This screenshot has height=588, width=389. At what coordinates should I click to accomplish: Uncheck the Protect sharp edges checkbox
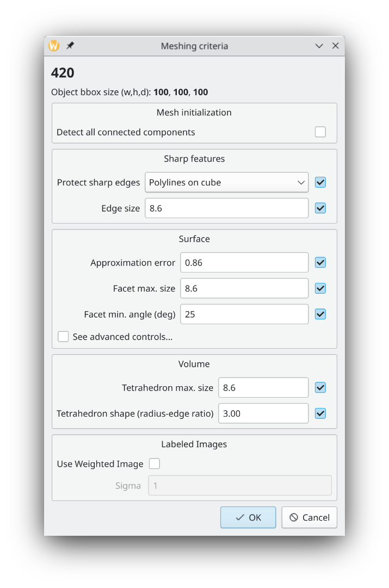[x=320, y=182]
